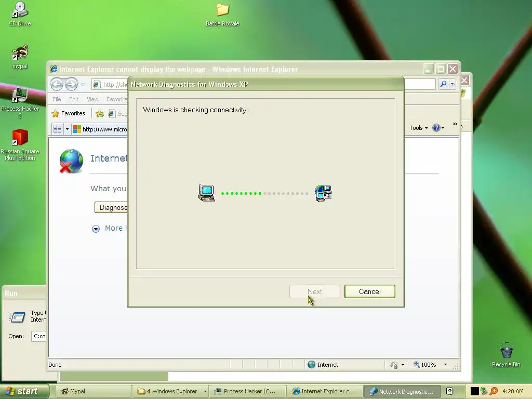Open search provider dropdown arrow in IE
The height and width of the screenshot is (399, 532).
(x=453, y=84)
